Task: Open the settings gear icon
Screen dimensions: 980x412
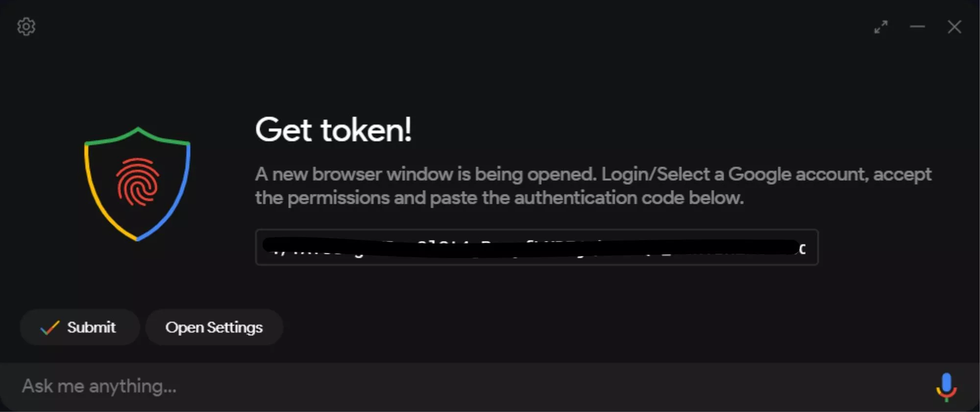Action: pos(26,26)
